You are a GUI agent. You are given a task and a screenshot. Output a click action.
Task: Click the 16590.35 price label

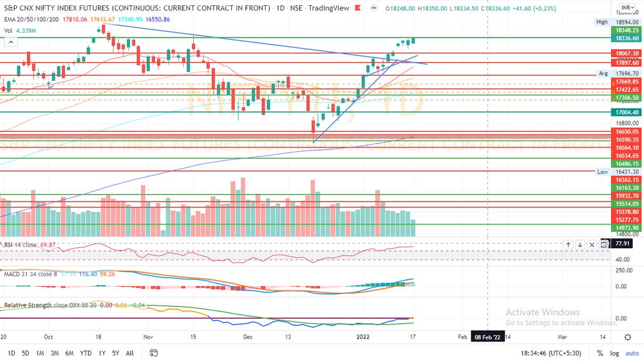(x=627, y=140)
